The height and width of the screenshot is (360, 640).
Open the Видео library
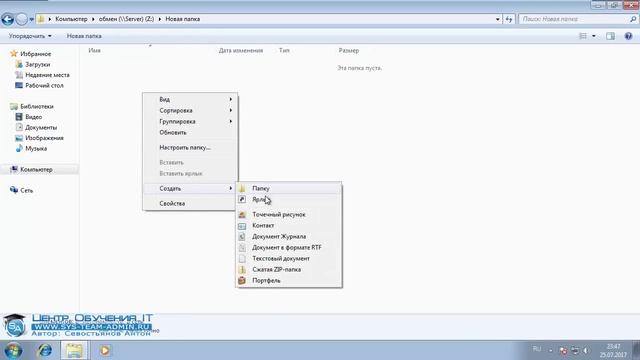(x=33, y=117)
